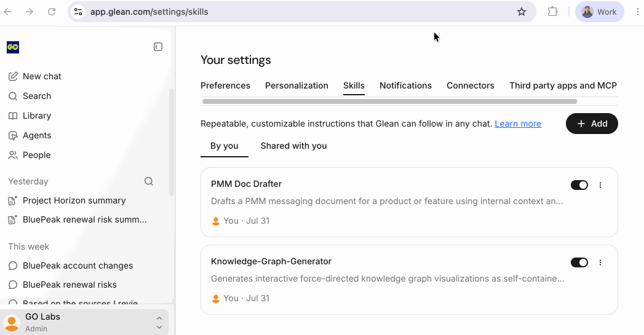
Task: Open browser three-dot menu
Action: coord(637,12)
